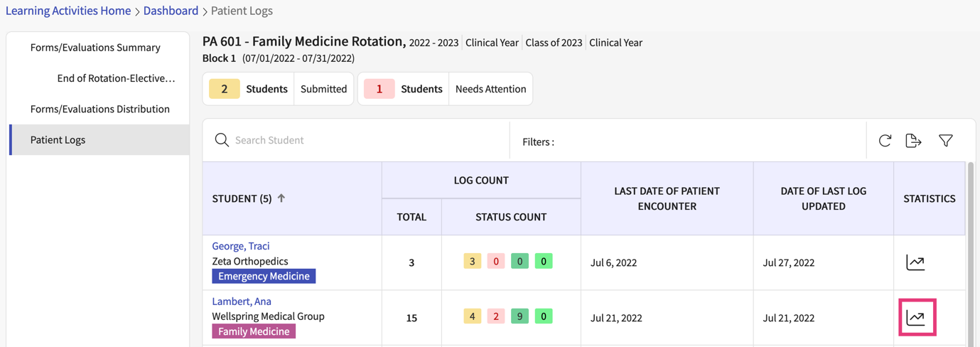Click yellow status count 3 for George
The image size is (980, 347).
[x=472, y=262]
